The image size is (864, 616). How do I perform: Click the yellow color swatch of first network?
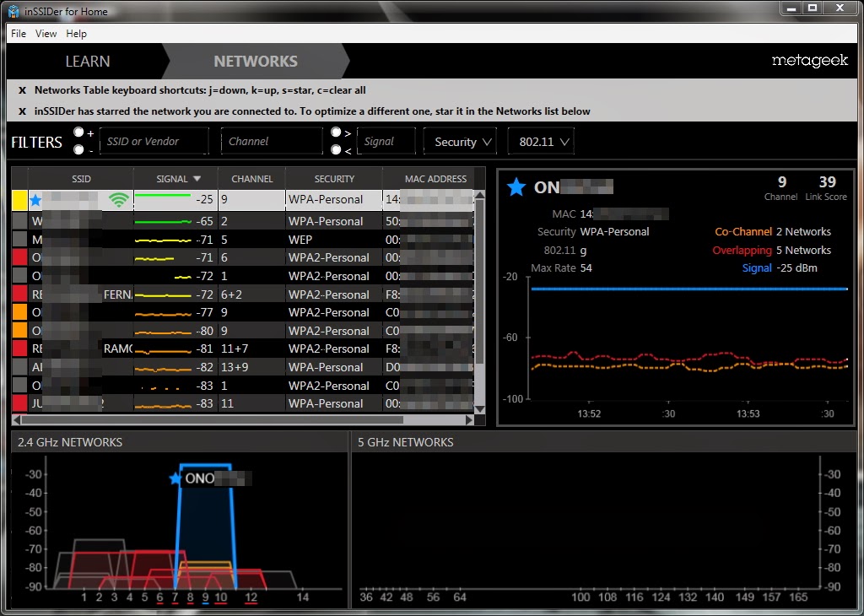click(x=20, y=200)
